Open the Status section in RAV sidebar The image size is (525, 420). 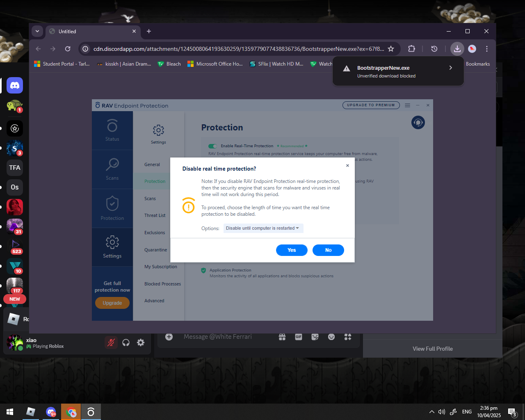coord(112,130)
